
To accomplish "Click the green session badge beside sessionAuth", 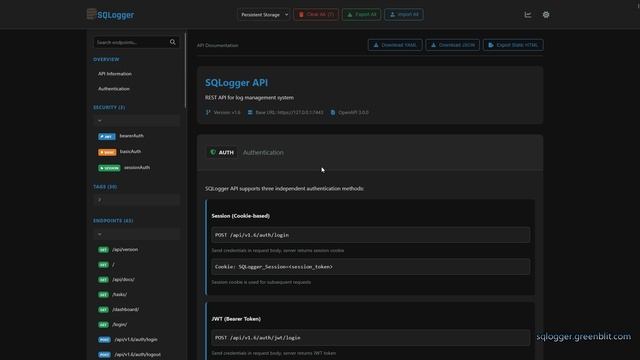I will [109, 168].
